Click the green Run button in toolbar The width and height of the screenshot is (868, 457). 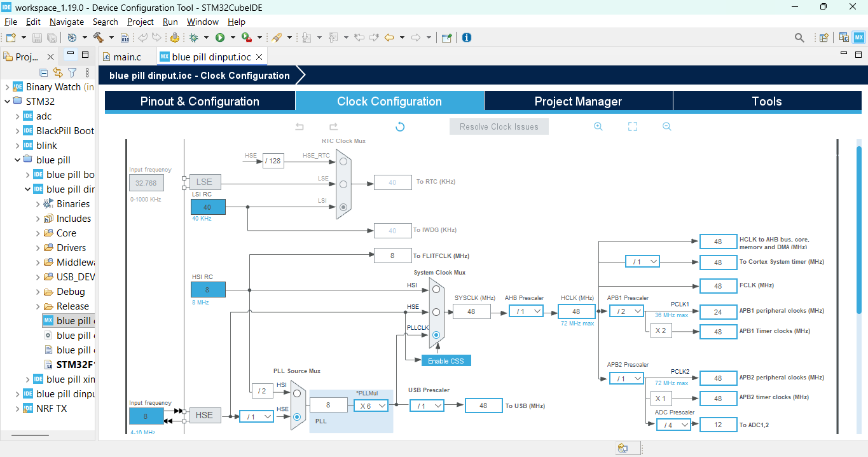coord(220,38)
